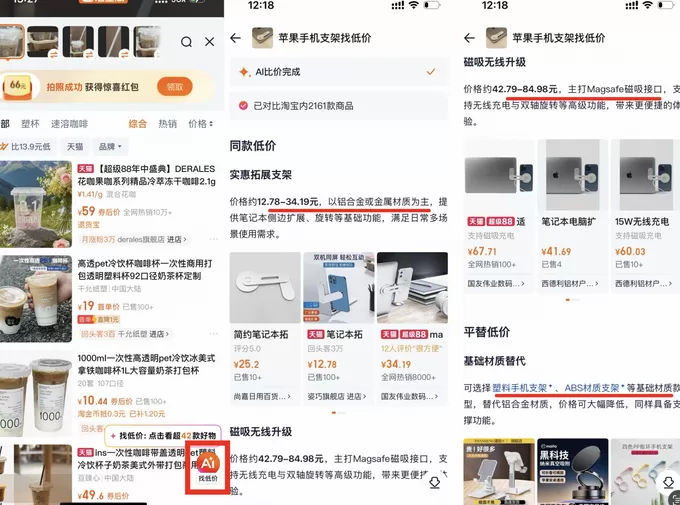The height and width of the screenshot is (505, 680).
Task: Open 笔记本拓 ¥12.78 product card
Action: click(338, 328)
